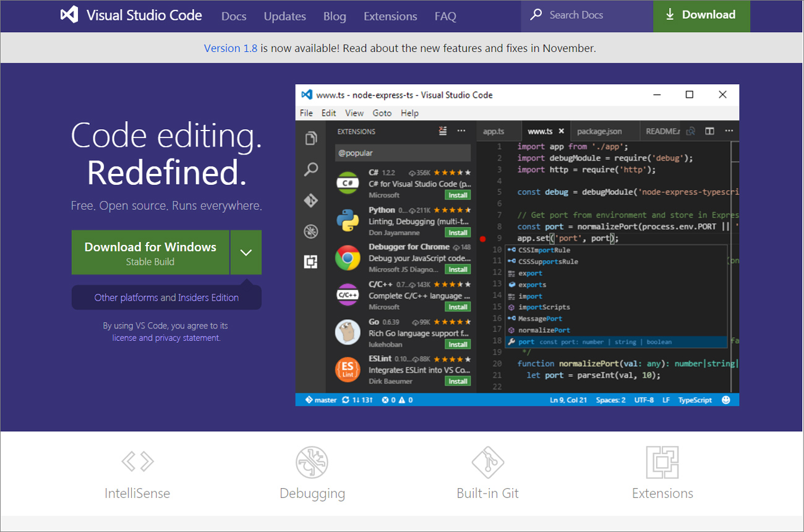Viewport: 804px width, 532px height.
Task: Click UTF-8 encoding in status bar
Action: [x=644, y=400]
